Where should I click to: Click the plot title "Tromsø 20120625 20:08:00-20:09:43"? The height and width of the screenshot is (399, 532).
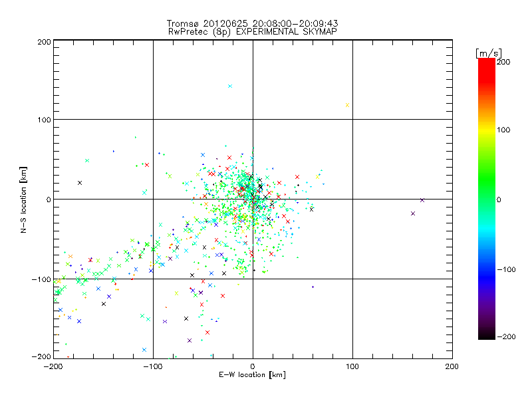(x=253, y=23)
